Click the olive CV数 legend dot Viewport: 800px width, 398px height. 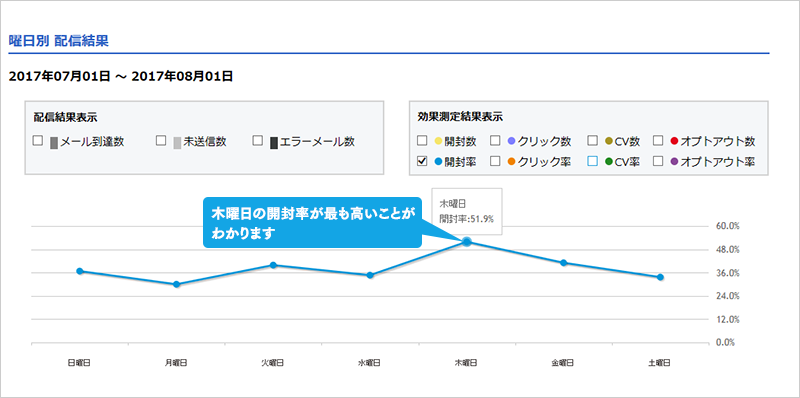[x=608, y=141]
